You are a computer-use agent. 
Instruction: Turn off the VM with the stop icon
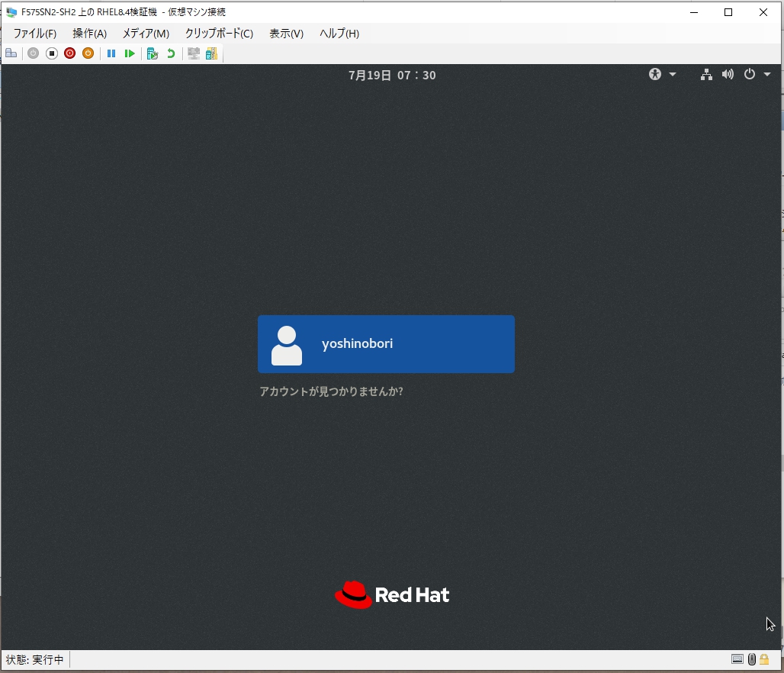tap(51, 53)
